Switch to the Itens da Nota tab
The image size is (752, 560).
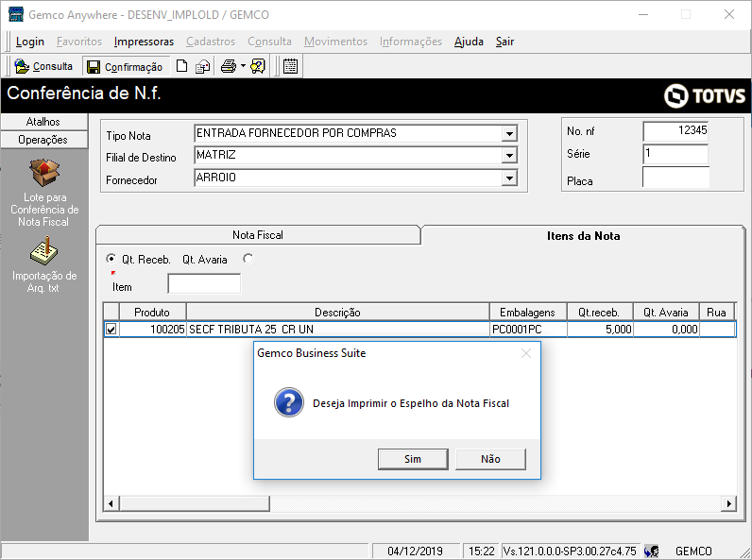(583, 236)
